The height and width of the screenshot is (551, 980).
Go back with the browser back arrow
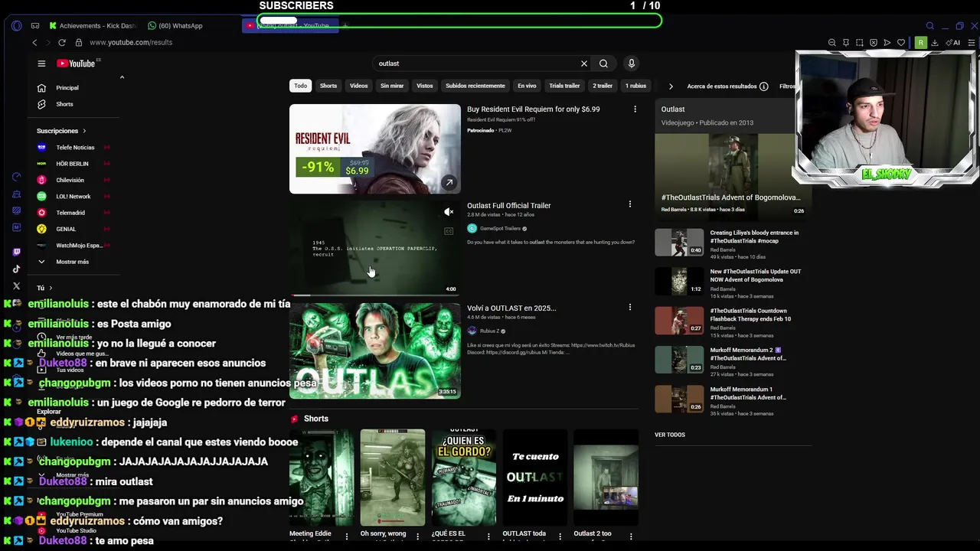coord(34,42)
